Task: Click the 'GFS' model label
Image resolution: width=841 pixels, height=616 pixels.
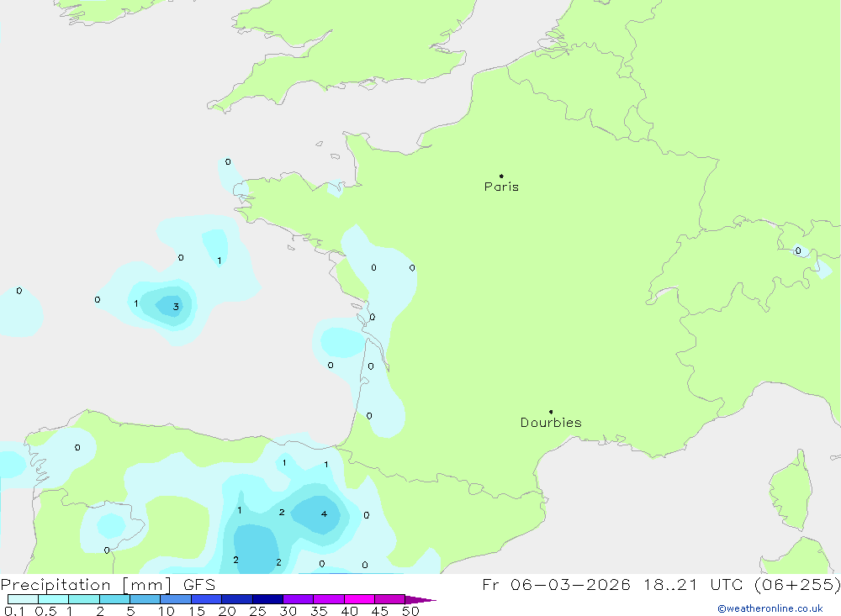Action: pyautogui.click(x=199, y=585)
